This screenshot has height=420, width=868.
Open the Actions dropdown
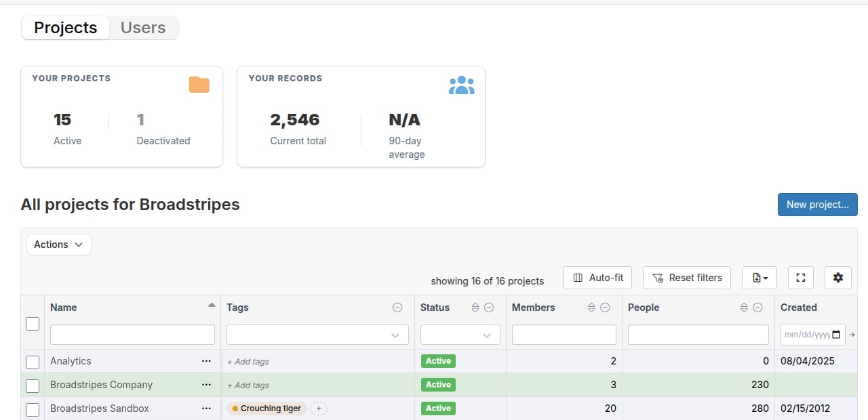click(59, 245)
